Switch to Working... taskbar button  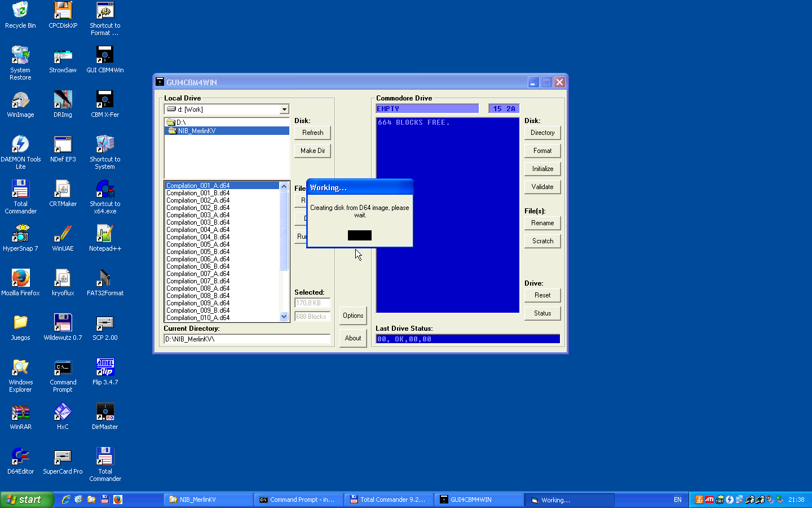pos(570,500)
